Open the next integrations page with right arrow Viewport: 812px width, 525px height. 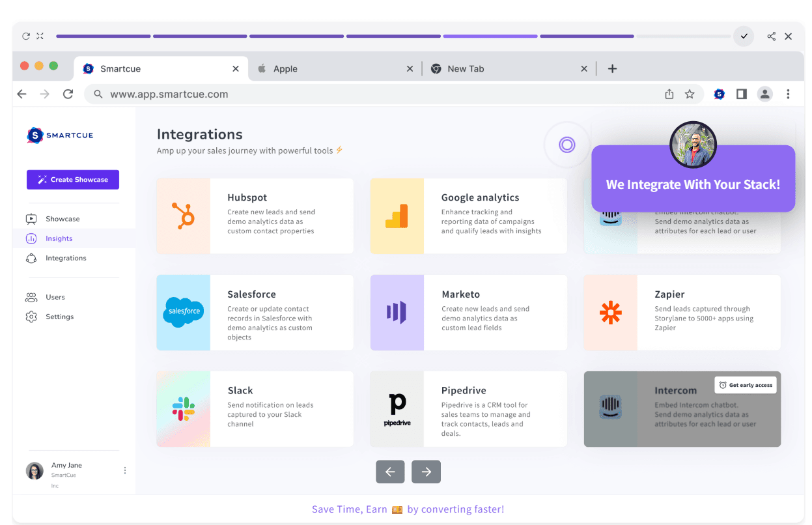coord(426,472)
